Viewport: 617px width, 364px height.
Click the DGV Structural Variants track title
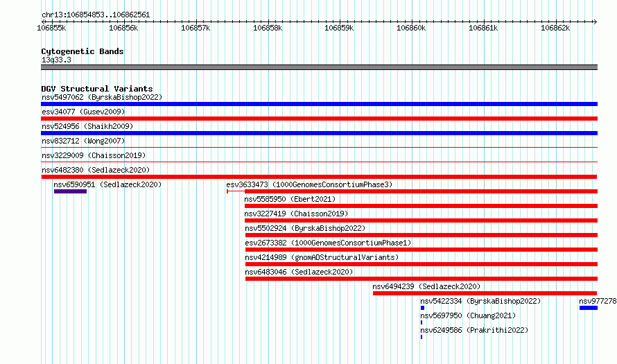pyautogui.click(x=97, y=89)
